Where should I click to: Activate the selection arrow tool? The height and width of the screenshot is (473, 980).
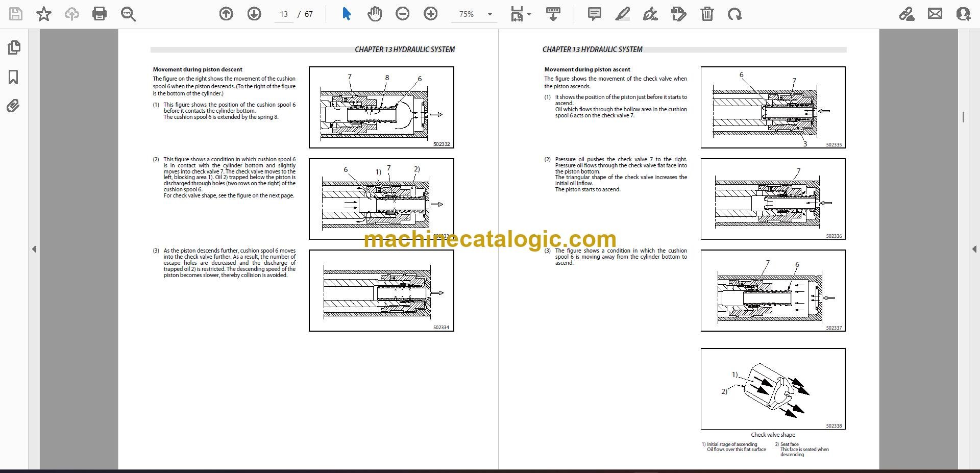[x=347, y=14]
